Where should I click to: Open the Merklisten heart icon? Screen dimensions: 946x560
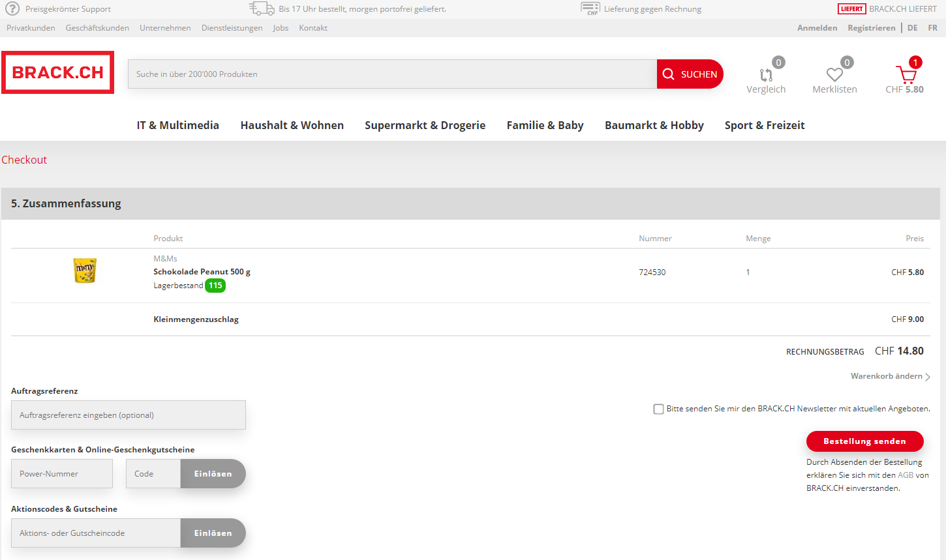tap(834, 75)
